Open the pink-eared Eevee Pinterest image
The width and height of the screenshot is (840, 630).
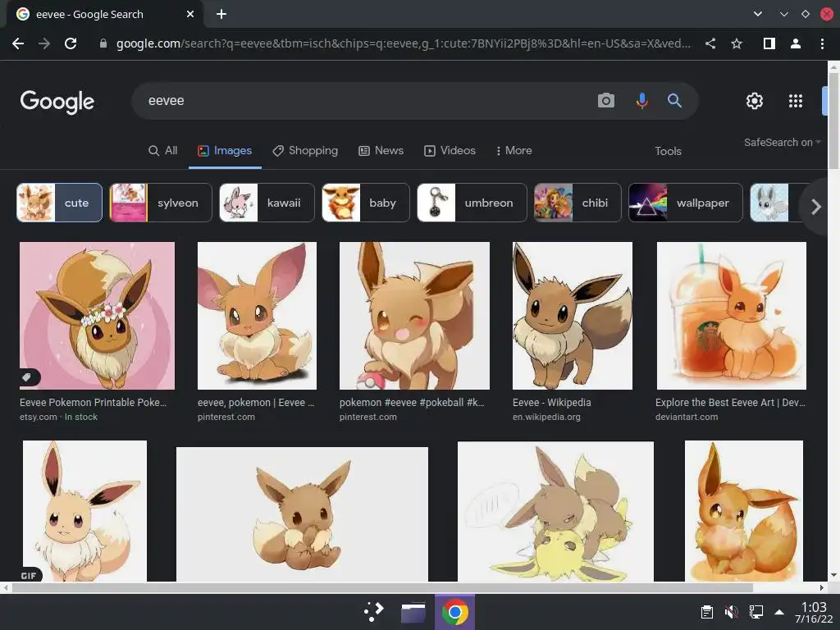click(x=257, y=316)
